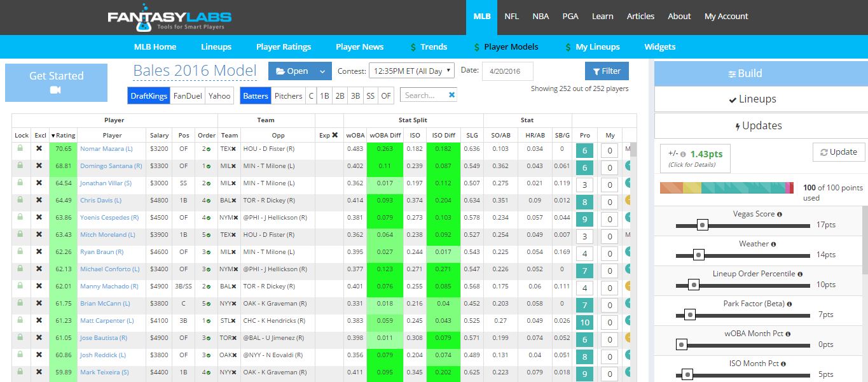Toggle the 1B position filter
This screenshot has width=868, height=382.
click(x=324, y=95)
